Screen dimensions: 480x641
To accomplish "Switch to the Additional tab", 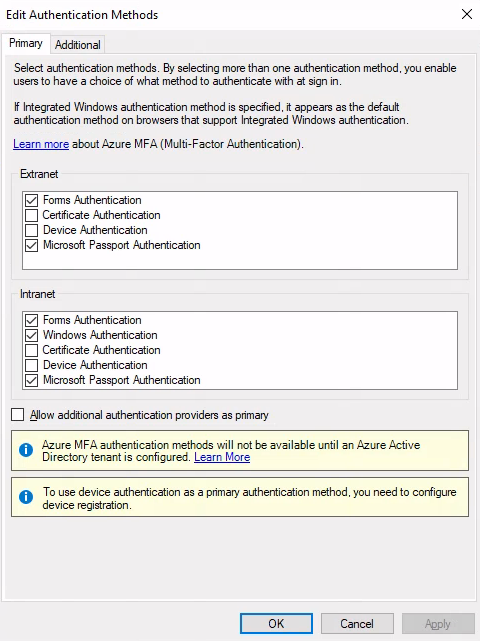I will 78,45.
